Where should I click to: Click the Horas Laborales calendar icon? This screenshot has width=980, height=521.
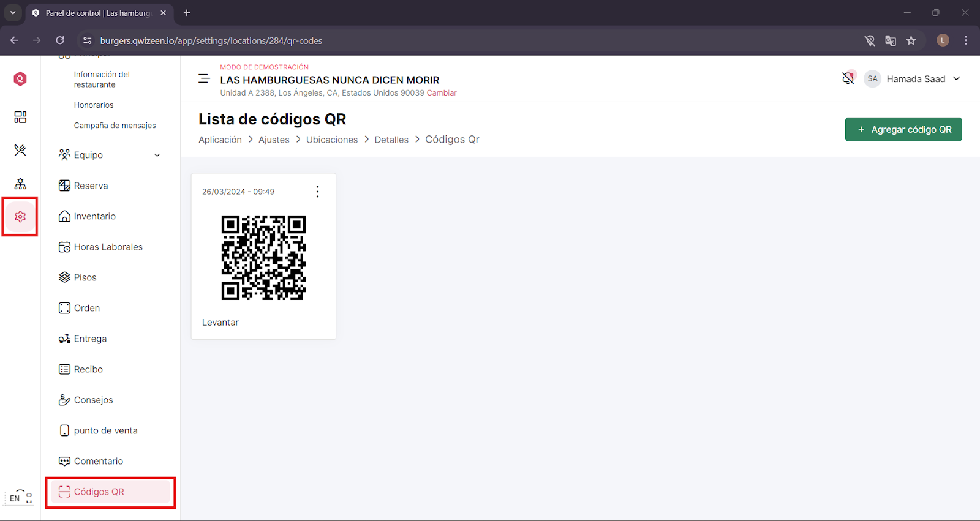pos(64,247)
